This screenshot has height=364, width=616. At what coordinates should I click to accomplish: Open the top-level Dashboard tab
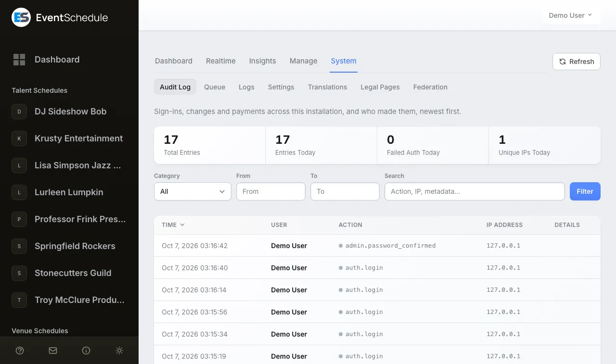coord(174,61)
